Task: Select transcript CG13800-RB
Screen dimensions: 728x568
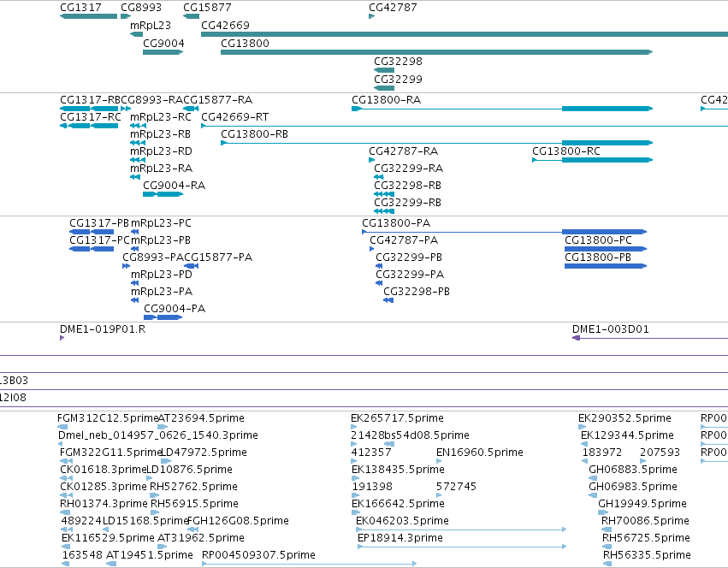Action: (254, 134)
